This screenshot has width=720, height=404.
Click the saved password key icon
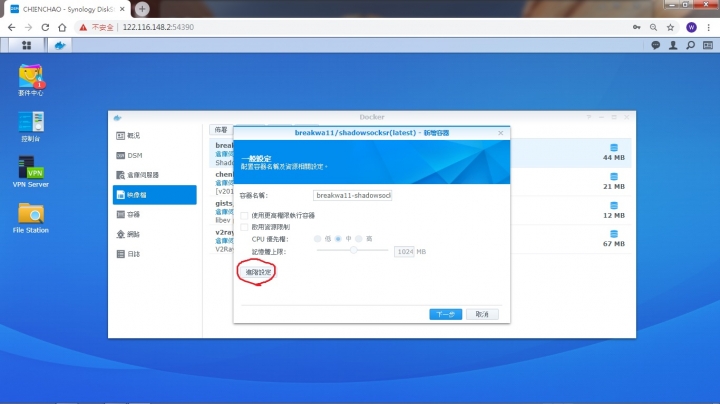pyautogui.click(x=636, y=27)
